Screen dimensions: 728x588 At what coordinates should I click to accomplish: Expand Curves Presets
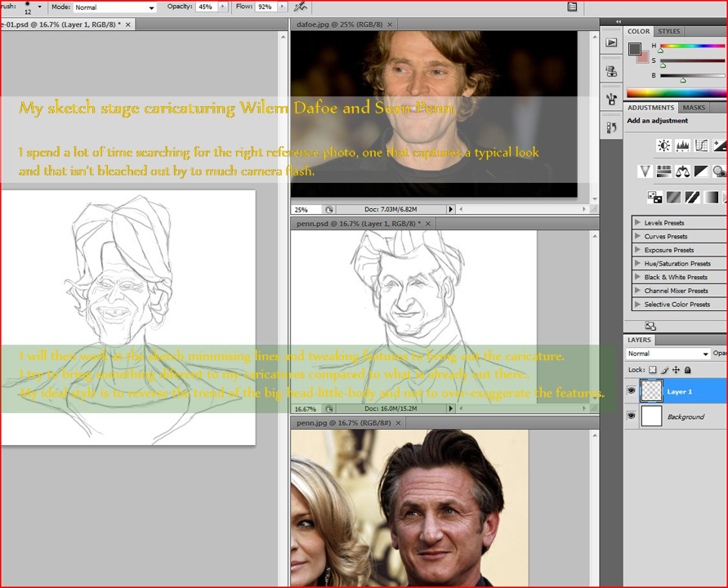(637, 236)
